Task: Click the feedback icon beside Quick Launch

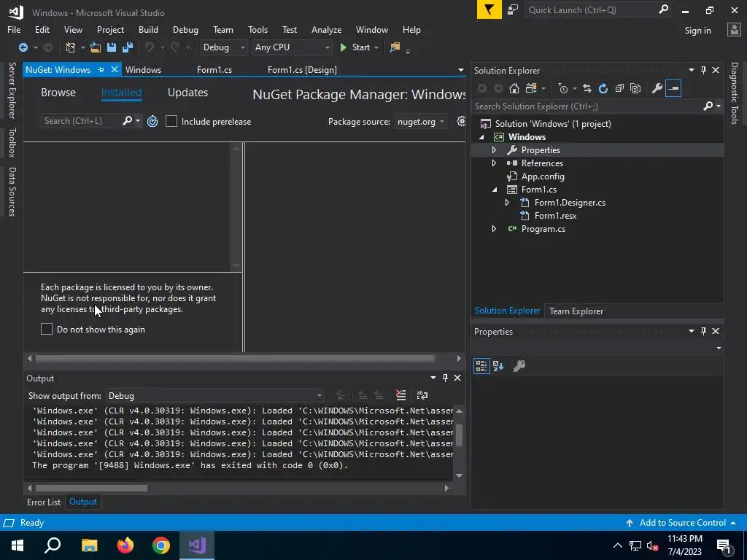Action: pos(513,9)
